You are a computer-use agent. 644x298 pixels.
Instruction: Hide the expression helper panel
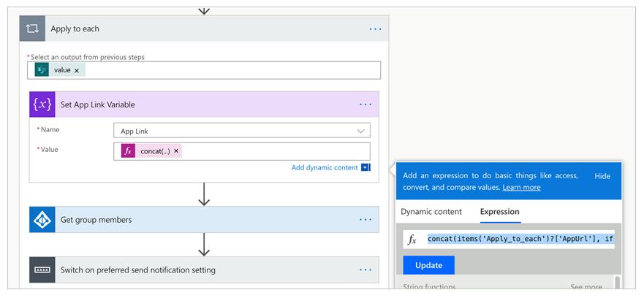[602, 176]
